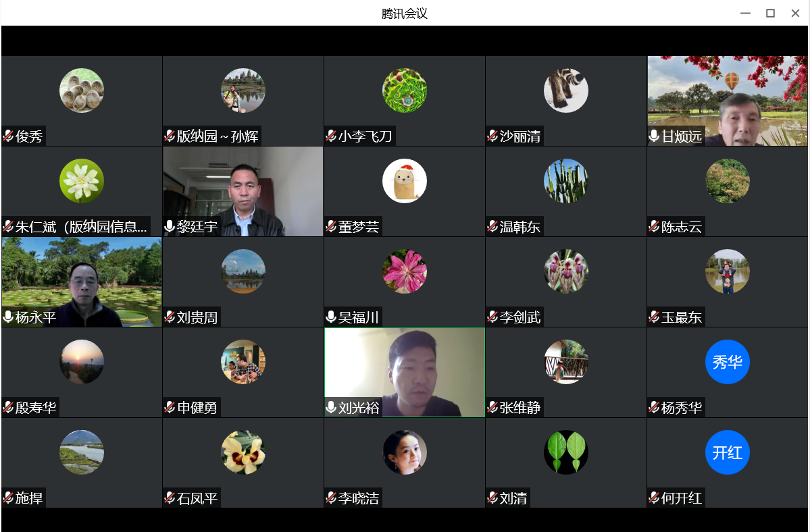The height and width of the screenshot is (532, 810).
Task: Click 施捍's river landscape avatar
Action: click(82, 452)
